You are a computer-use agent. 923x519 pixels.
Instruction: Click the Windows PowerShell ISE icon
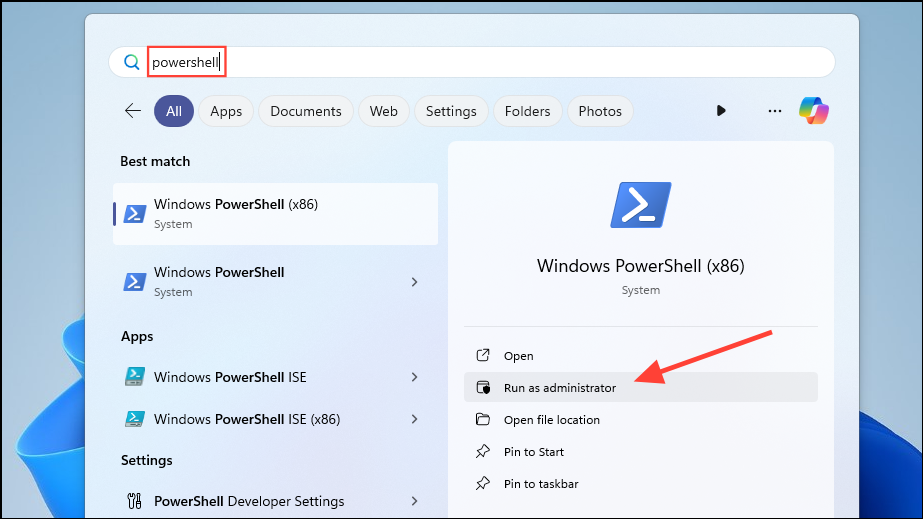point(134,377)
